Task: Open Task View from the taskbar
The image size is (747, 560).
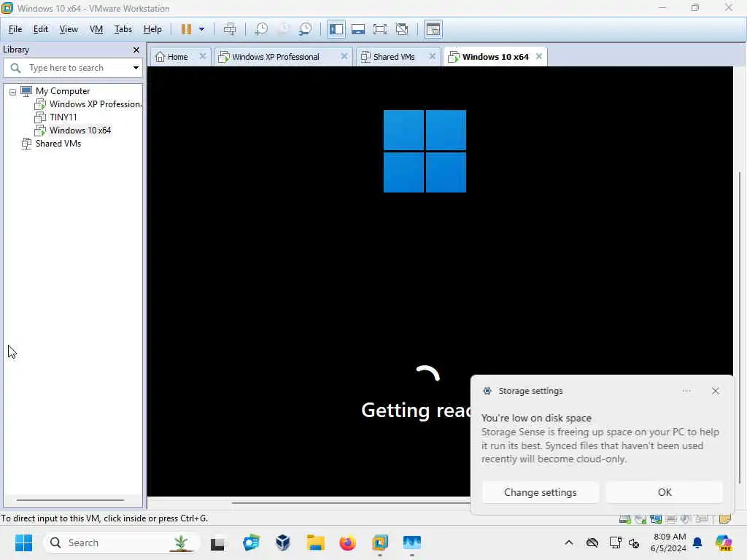Action: [218, 542]
